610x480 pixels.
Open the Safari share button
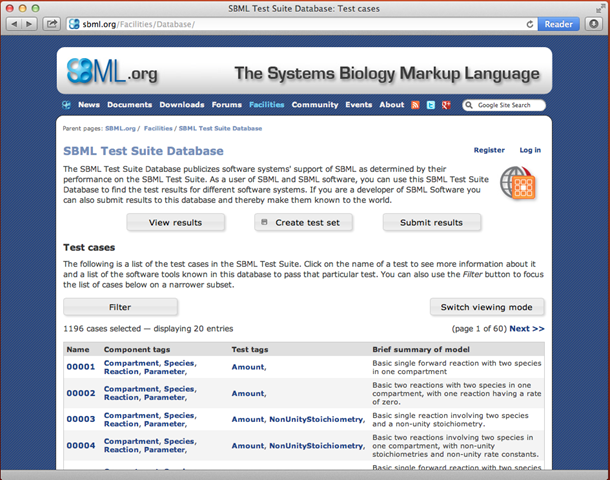click(51, 24)
